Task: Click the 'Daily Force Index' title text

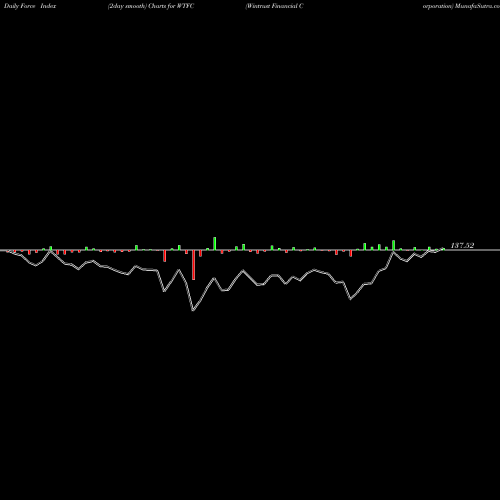Action: 30,6
